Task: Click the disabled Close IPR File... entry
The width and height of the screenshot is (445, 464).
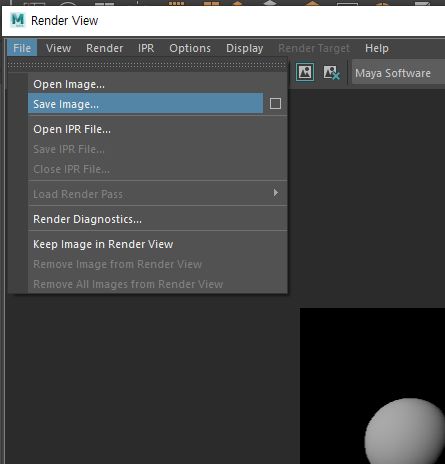Action: (x=157, y=169)
